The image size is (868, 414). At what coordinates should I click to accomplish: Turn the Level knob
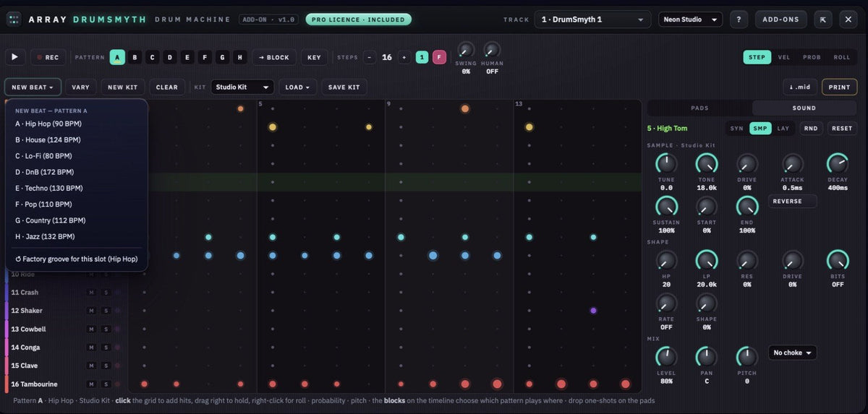click(x=666, y=357)
